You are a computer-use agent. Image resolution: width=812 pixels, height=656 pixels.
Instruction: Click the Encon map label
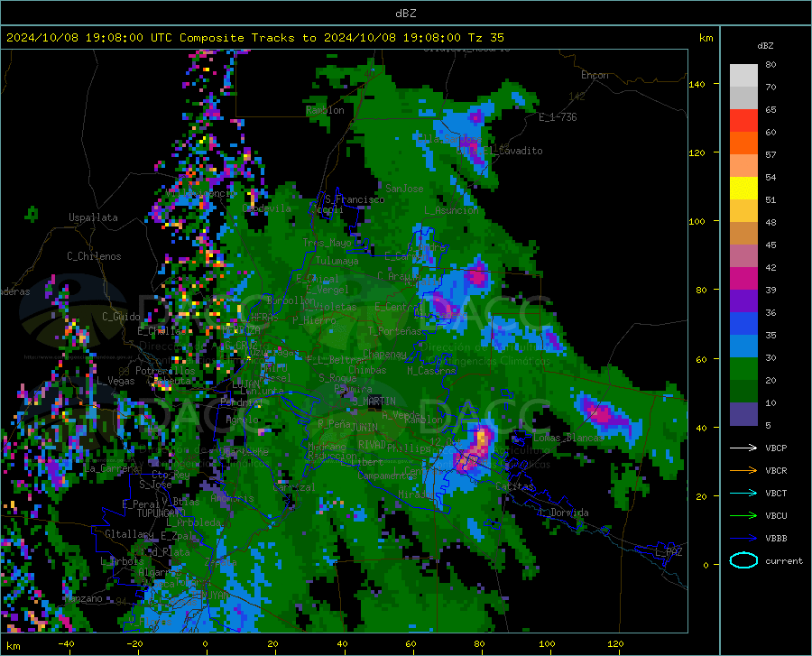(595, 75)
